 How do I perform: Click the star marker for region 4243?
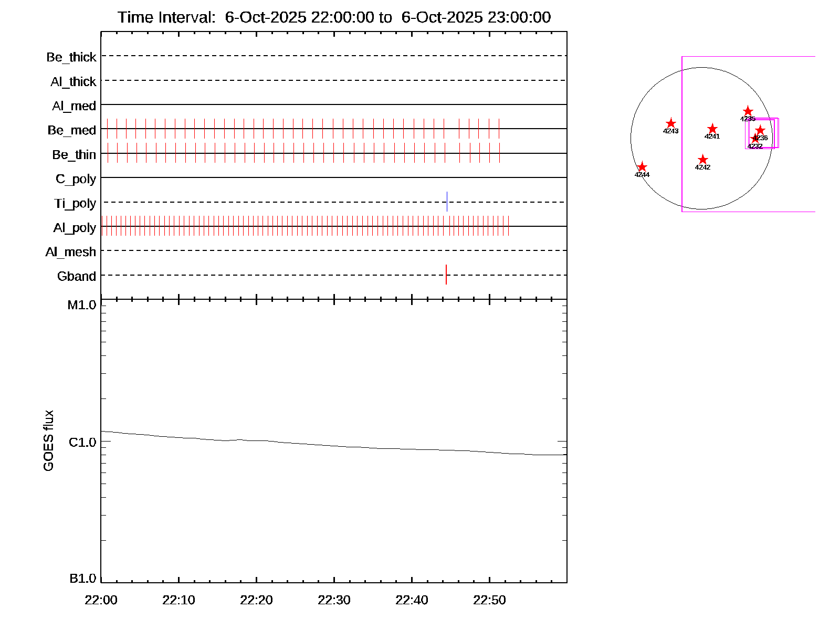coord(670,124)
